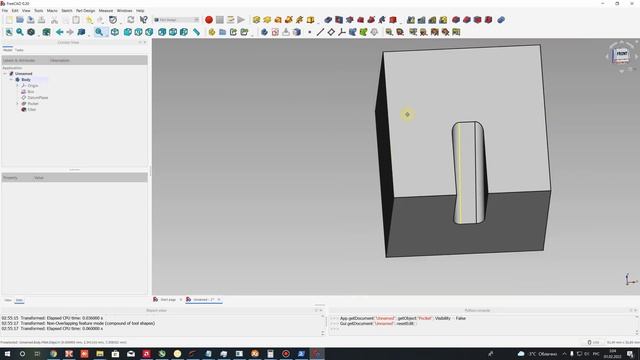This screenshot has height=360, width=640.
Task: Open File Explorer from taskbar
Action: [x=100, y=353]
